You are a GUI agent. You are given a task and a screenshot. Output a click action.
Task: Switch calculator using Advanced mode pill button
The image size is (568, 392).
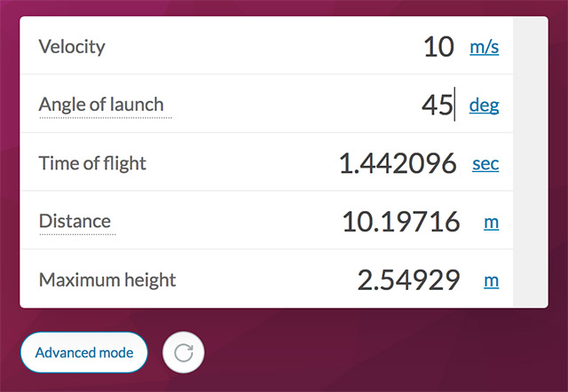click(84, 353)
